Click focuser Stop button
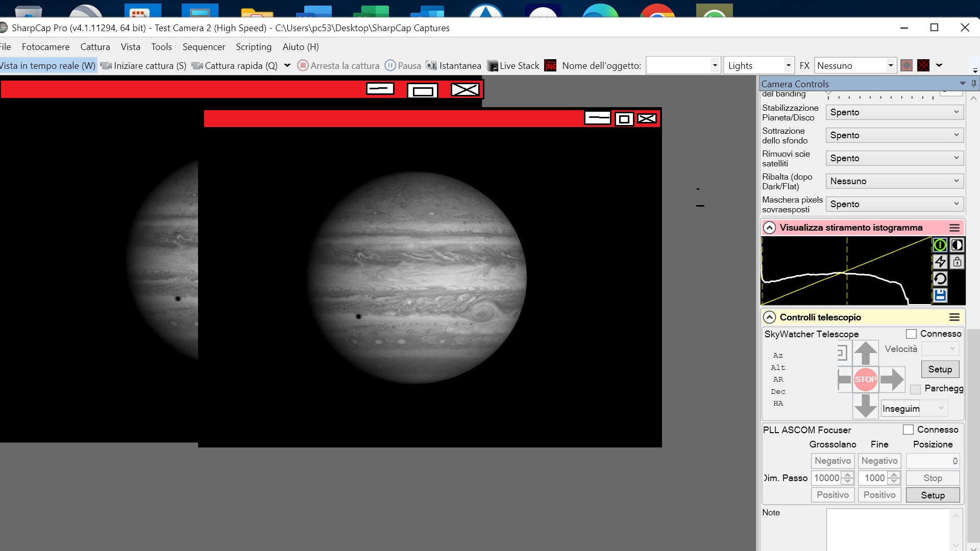This screenshot has width=980, height=551. point(933,478)
